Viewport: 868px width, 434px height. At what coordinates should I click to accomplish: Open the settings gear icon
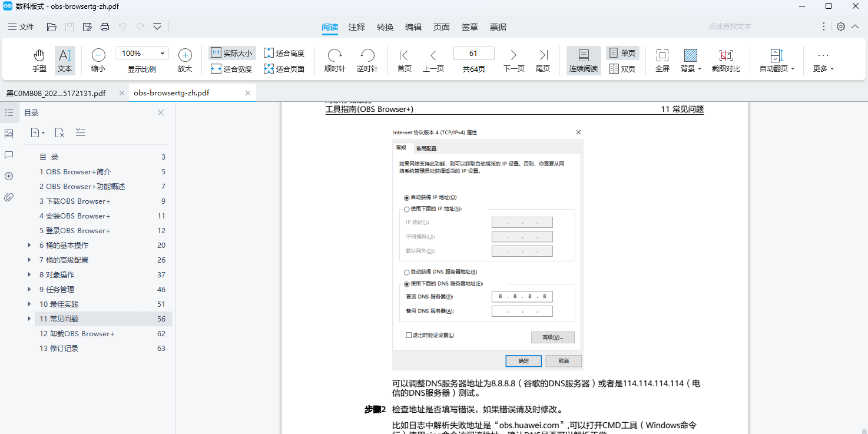(841, 26)
